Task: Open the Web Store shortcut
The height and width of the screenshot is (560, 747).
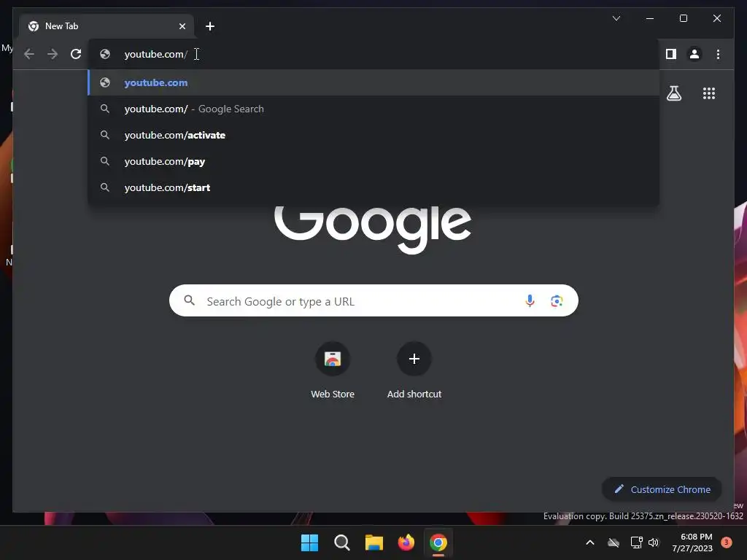Action: pos(333,370)
